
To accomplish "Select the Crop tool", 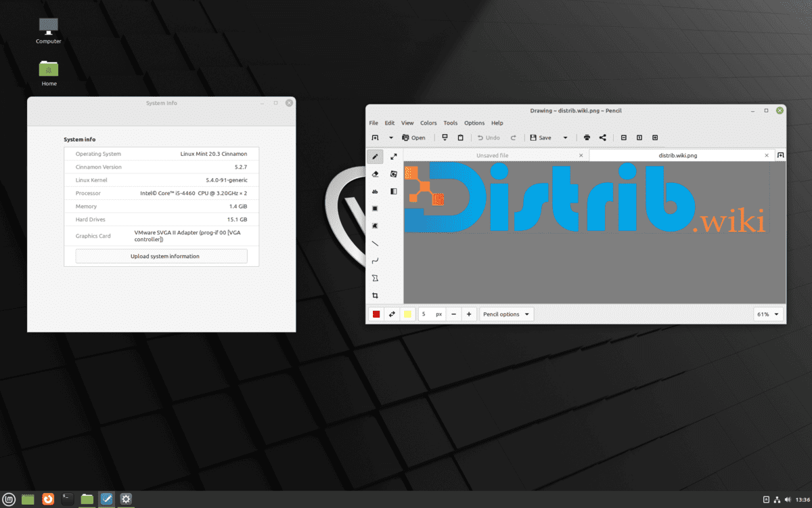I will tap(375, 296).
